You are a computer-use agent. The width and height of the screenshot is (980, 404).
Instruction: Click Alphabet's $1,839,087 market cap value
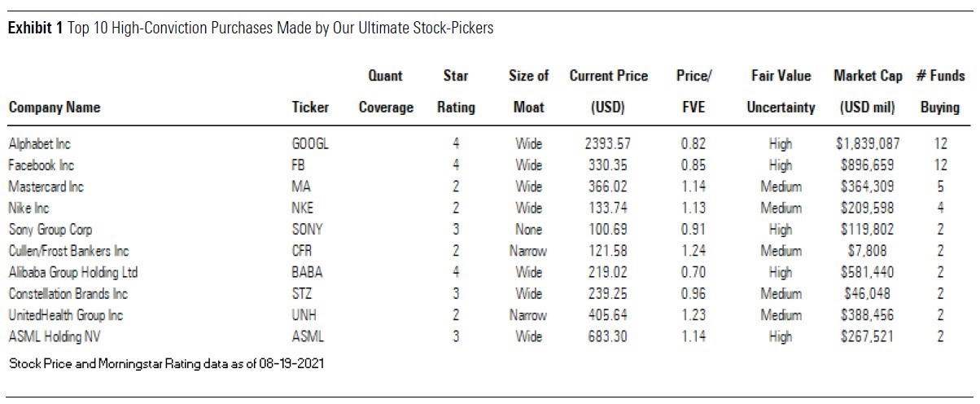[868, 144]
